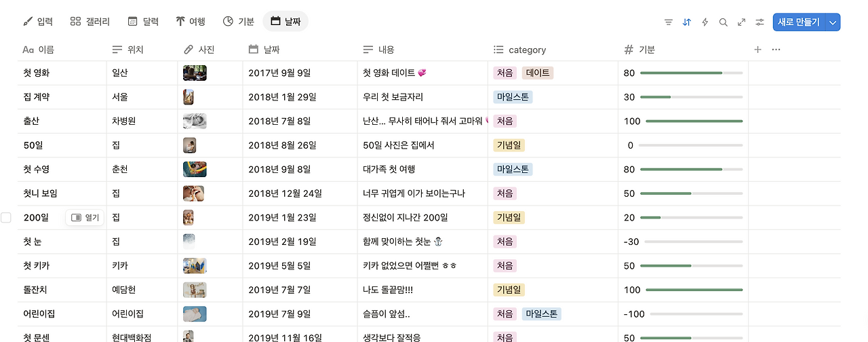Click the 새로 만들기 button

pos(799,22)
